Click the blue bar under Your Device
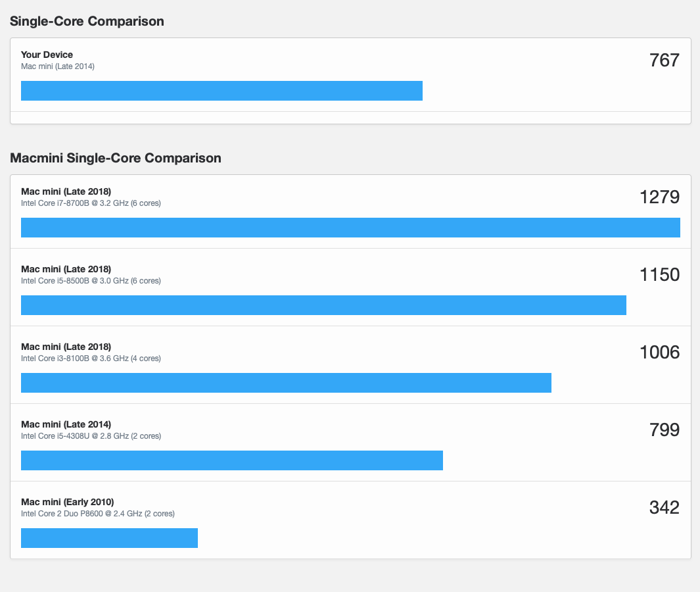700x592 pixels. coord(222,91)
